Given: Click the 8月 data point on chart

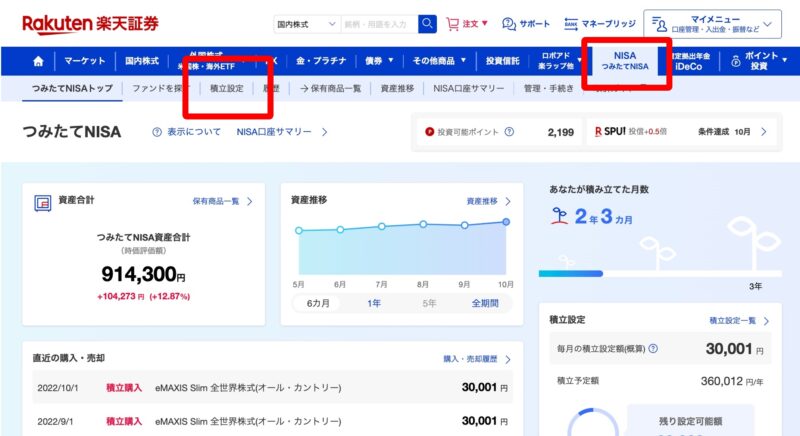Looking at the screenshot, I should [x=423, y=224].
